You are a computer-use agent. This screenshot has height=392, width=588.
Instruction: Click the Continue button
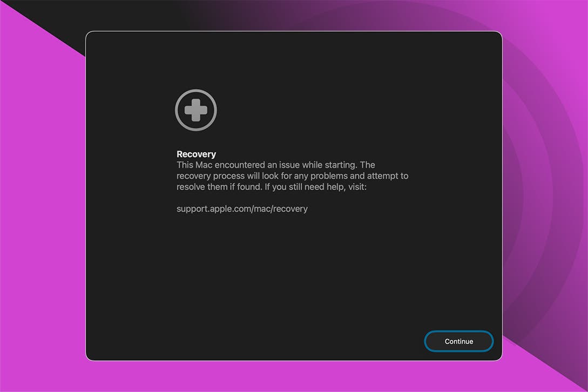458,341
